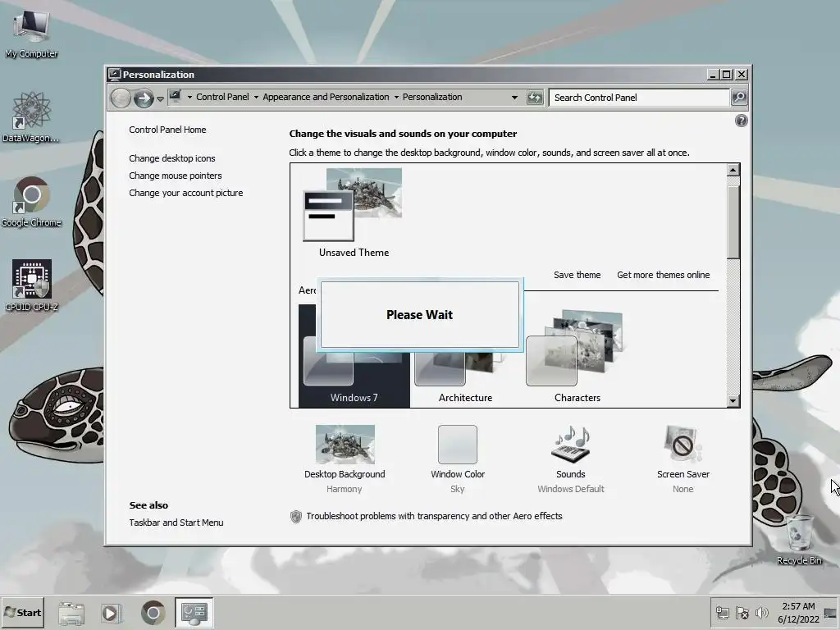Open the media player taskbar icon
The image size is (840, 630).
pos(112,613)
